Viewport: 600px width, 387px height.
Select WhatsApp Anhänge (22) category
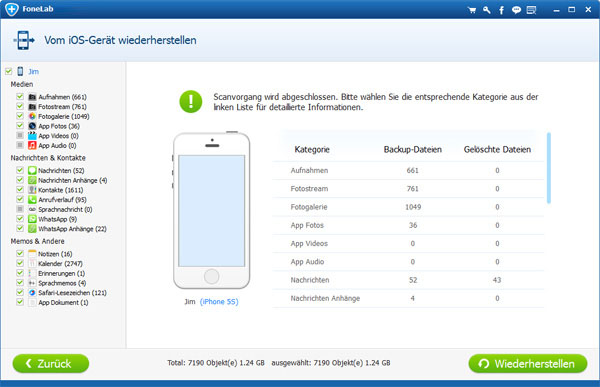pyautogui.click(x=72, y=229)
